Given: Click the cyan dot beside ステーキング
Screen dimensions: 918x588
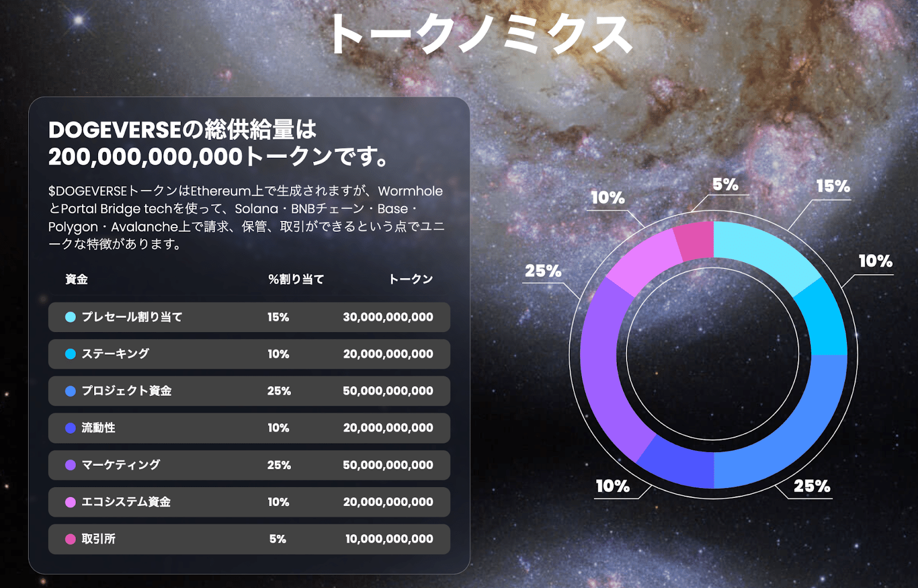Looking at the screenshot, I should pos(71,354).
